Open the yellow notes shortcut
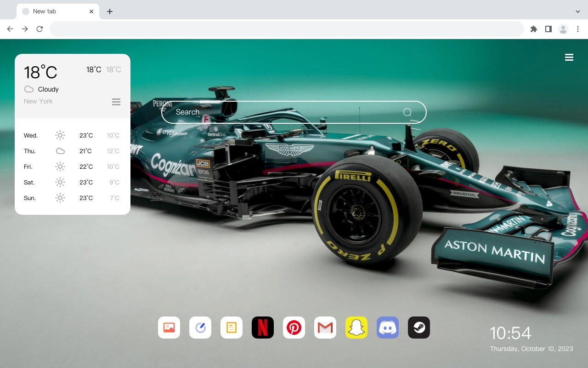Viewport: 588px width, 368px height. pyautogui.click(x=232, y=328)
